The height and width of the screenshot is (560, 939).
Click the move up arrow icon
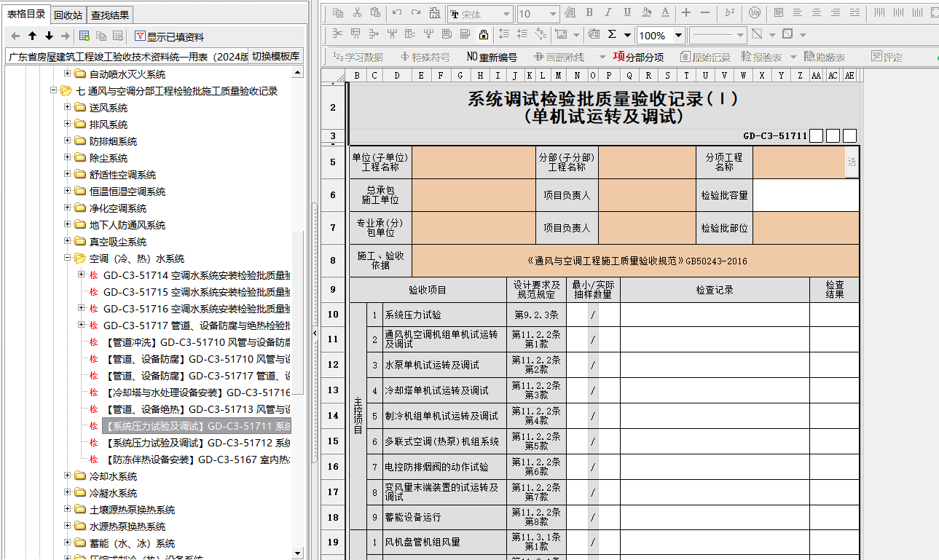(32, 36)
